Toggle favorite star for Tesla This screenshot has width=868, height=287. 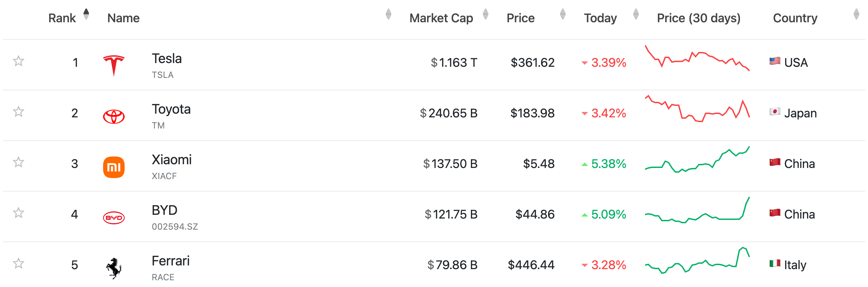(x=19, y=61)
